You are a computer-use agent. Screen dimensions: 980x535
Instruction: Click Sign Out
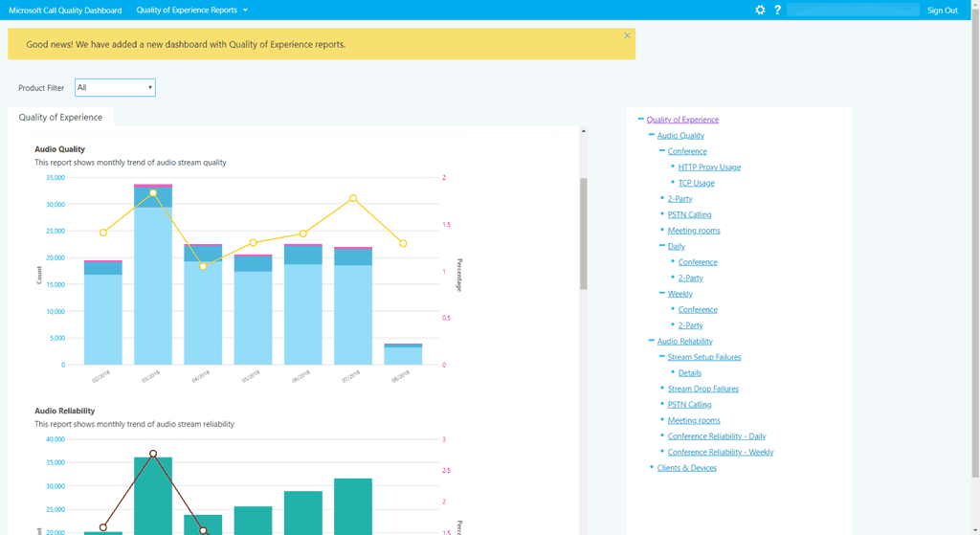942,10
